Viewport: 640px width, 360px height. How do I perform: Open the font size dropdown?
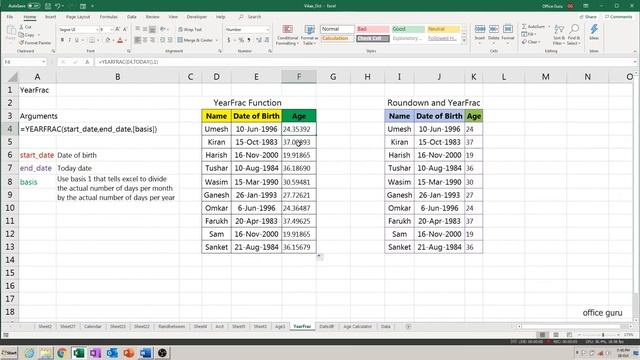(111, 29)
